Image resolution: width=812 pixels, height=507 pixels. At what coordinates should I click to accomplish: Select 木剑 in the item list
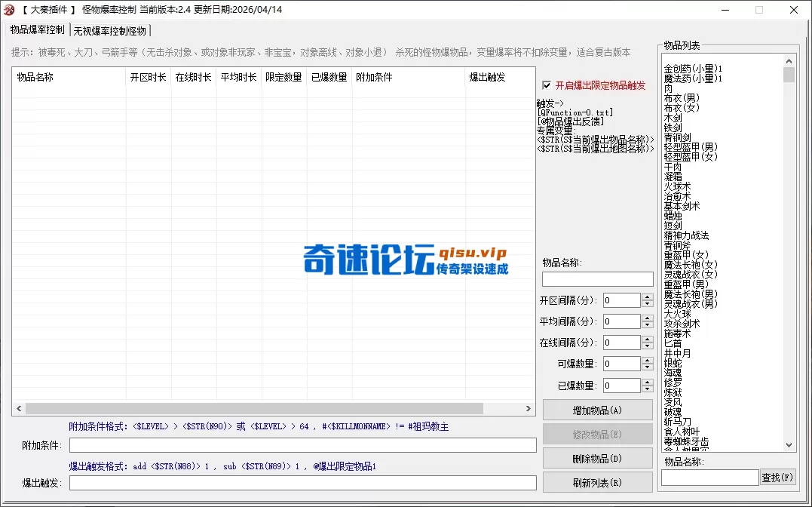(673, 118)
